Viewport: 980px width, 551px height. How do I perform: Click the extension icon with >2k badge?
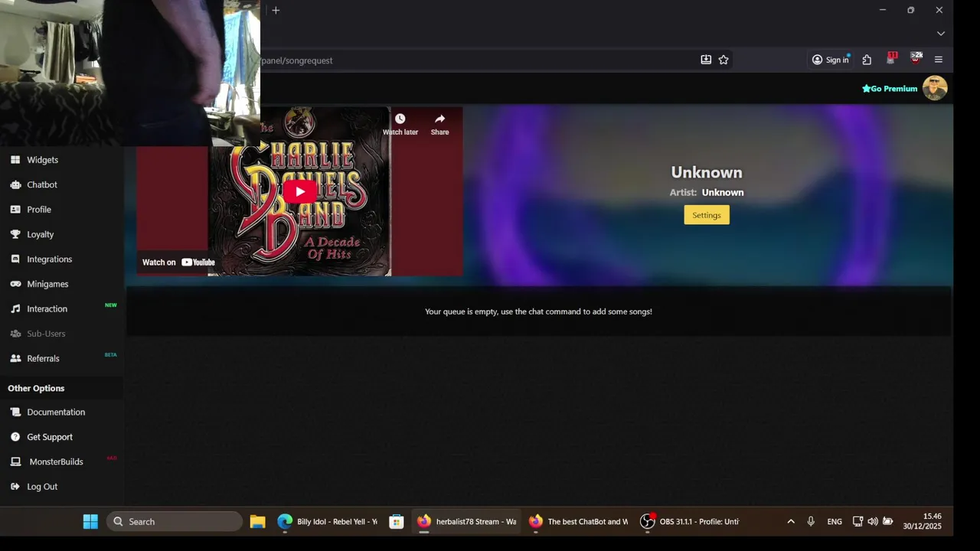[x=915, y=60]
